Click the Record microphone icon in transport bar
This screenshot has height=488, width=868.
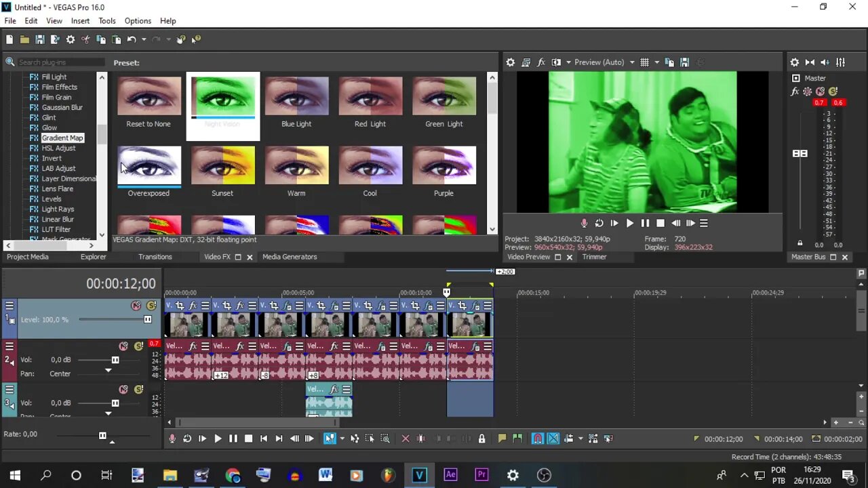(x=172, y=439)
